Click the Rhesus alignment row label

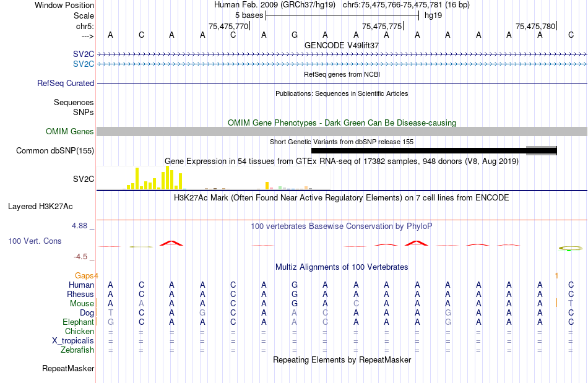coord(80,294)
